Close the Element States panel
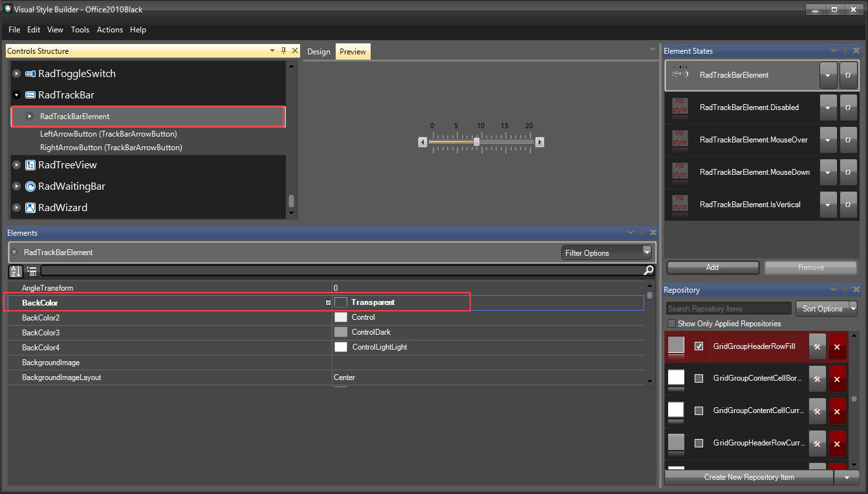The height and width of the screenshot is (494, 868). click(x=856, y=51)
